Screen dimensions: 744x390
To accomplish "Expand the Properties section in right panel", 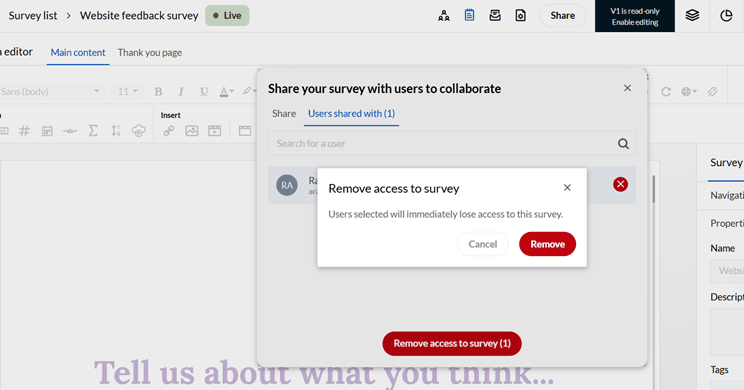I will click(726, 223).
